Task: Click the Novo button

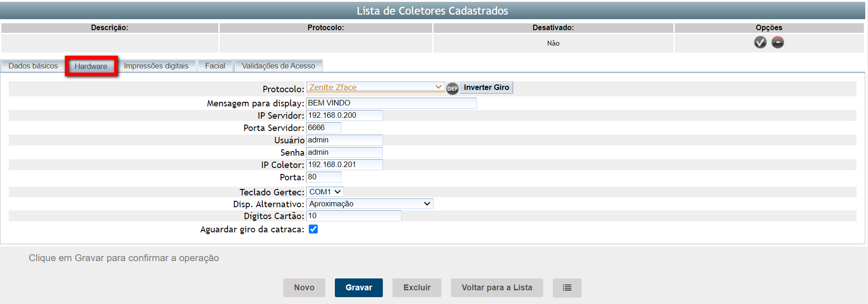Action: (x=304, y=288)
